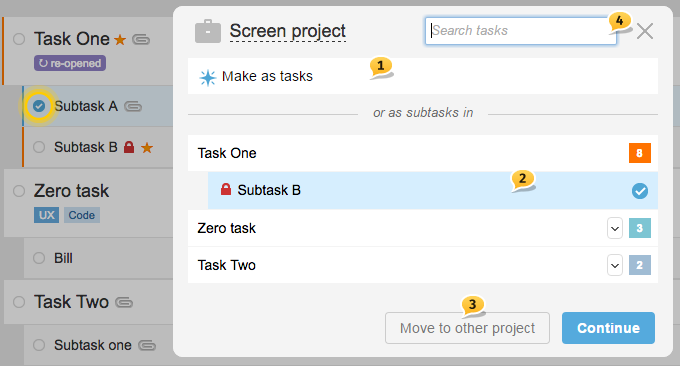Uncheck the Subtask A completion circle
This screenshot has height=366, width=680.
tap(39, 106)
